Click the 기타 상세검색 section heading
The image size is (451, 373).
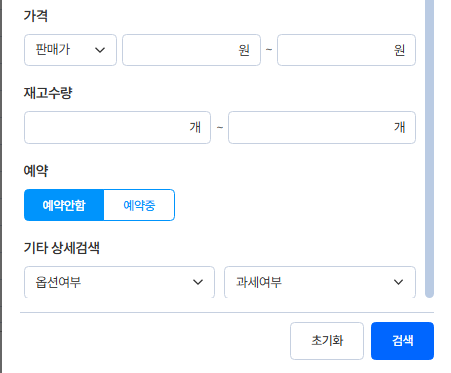tap(62, 248)
